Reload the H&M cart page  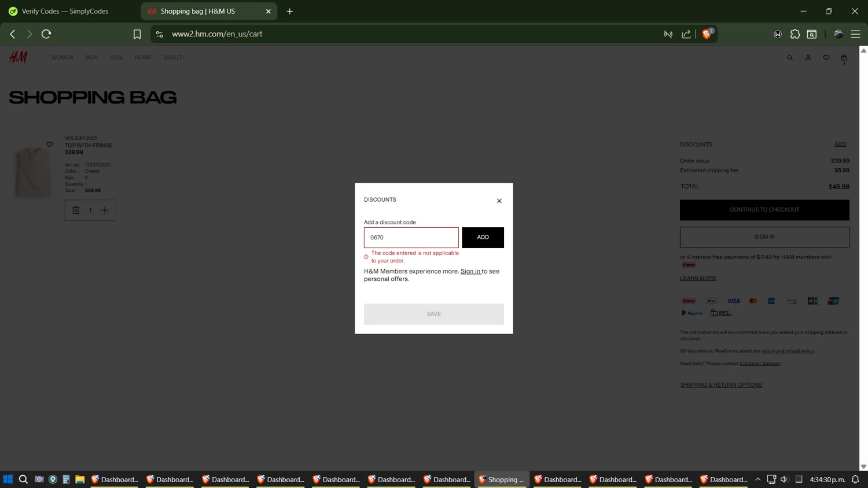(46, 34)
